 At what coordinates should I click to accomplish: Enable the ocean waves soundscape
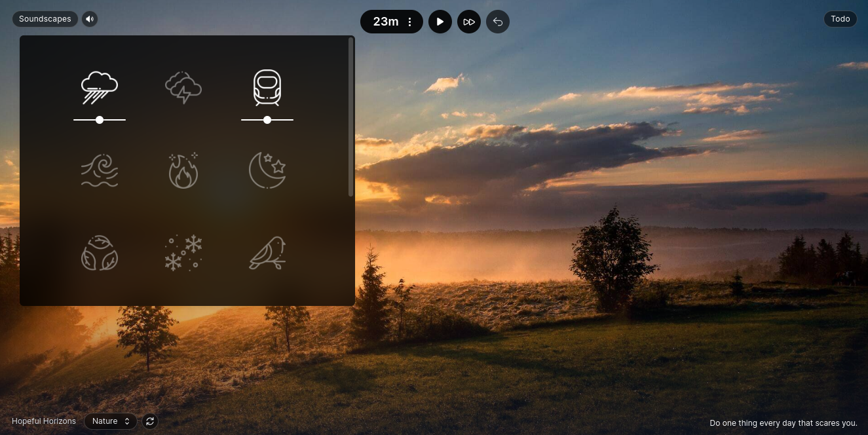(x=100, y=171)
